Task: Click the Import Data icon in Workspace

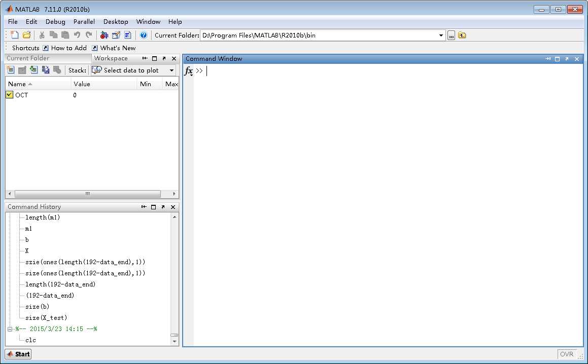Action: click(x=34, y=70)
